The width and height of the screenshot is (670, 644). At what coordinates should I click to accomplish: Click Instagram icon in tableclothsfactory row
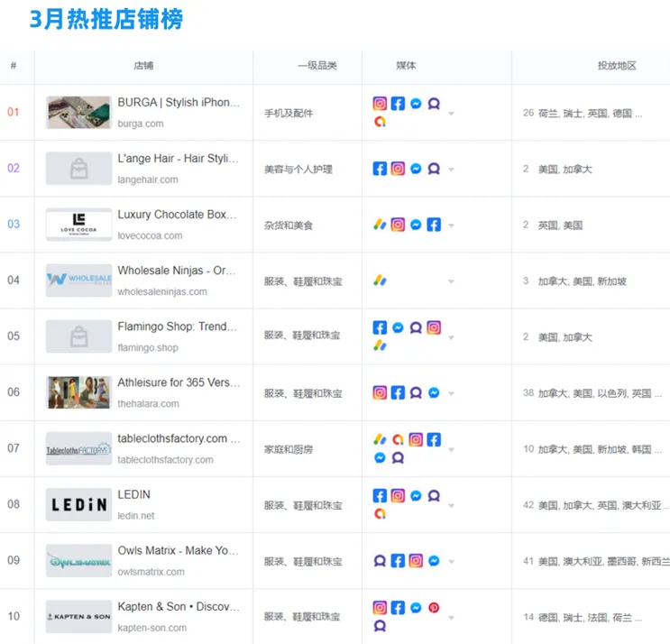pyautogui.click(x=416, y=439)
